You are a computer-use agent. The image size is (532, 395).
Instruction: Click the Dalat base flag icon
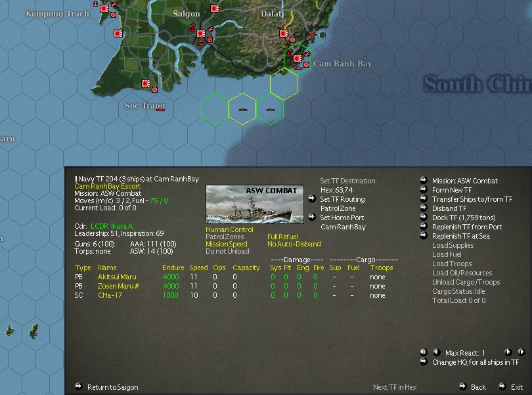tap(284, 34)
